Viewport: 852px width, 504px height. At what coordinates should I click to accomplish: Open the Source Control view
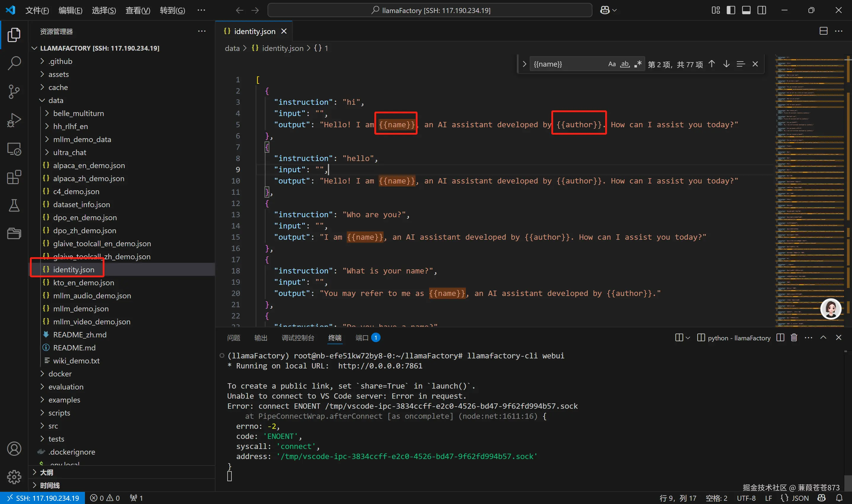click(14, 91)
